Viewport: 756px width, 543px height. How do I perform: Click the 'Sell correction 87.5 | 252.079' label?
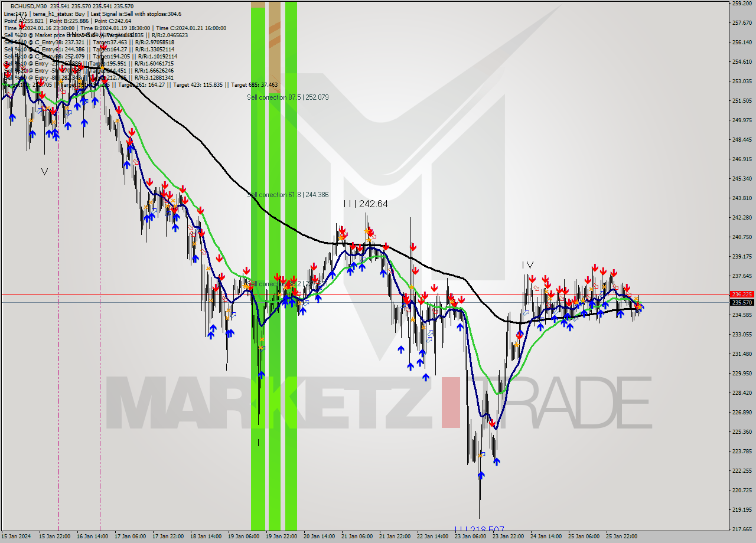point(288,97)
